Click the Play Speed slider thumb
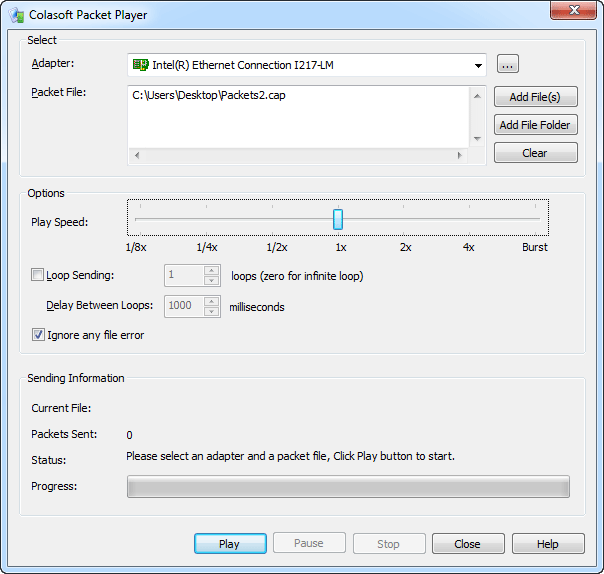 pos(338,219)
